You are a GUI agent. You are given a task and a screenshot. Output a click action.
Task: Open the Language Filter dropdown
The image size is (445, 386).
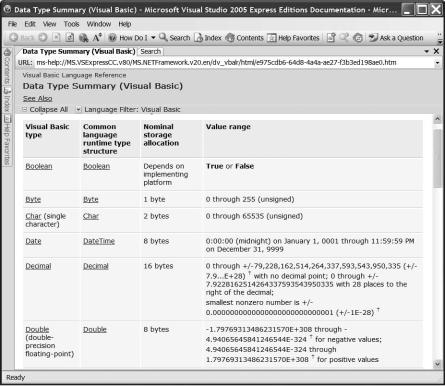[x=128, y=109]
